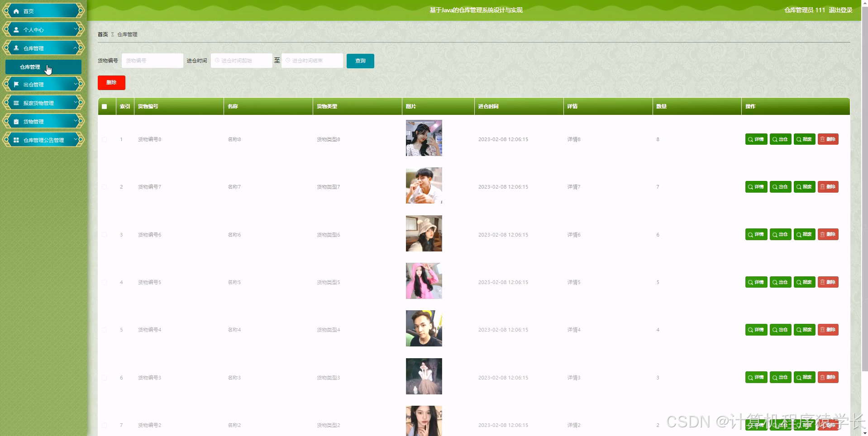Click 报废 button in 货物编号6 row
Image resolution: width=868 pixels, height=436 pixels.
point(804,234)
